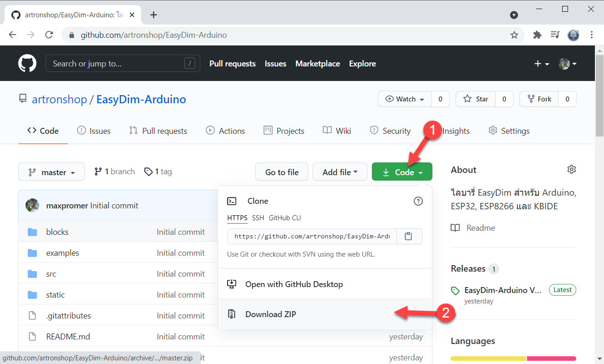Open the Issues repository tab
The width and height of the screenshot is (604, 364).
click(94, 131)
